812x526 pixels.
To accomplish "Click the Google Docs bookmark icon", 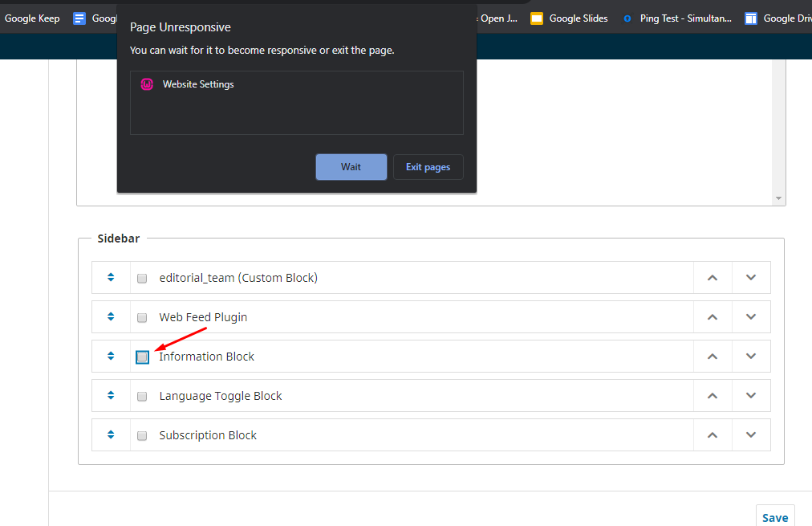I will [79, 18].
